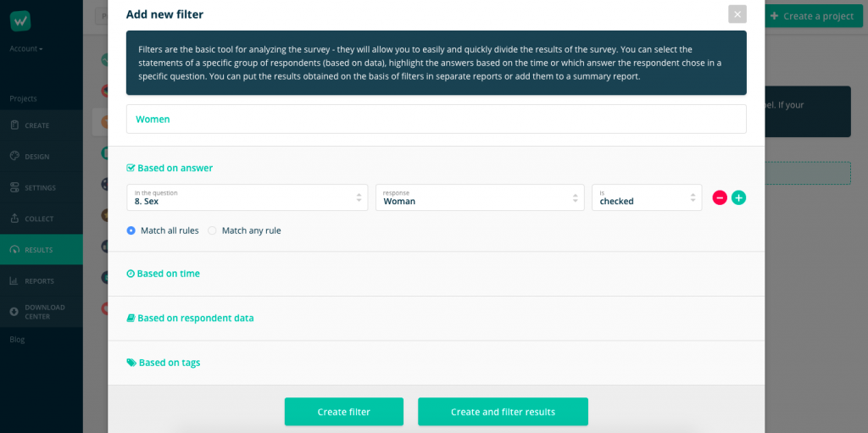The image size is (868, 433).
Task: Open the condition dropdown showing checked
Action: click(x=646, y=197)
